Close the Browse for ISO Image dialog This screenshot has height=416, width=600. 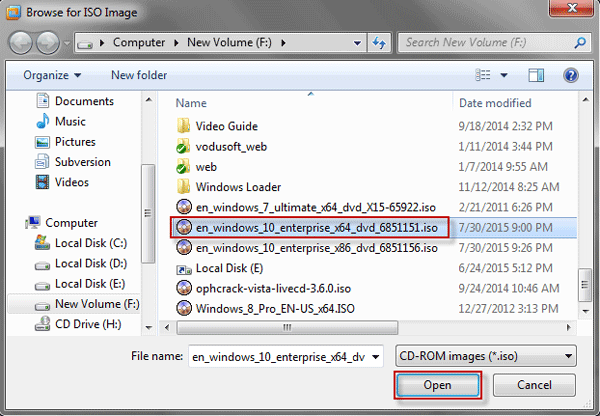tap(572, 8)
